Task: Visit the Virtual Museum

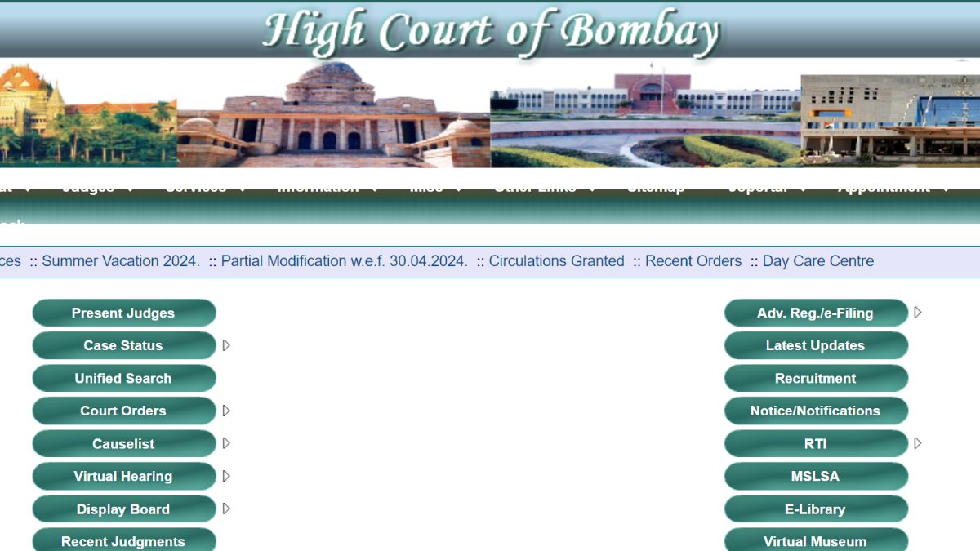Action: (x=816, y=540)
